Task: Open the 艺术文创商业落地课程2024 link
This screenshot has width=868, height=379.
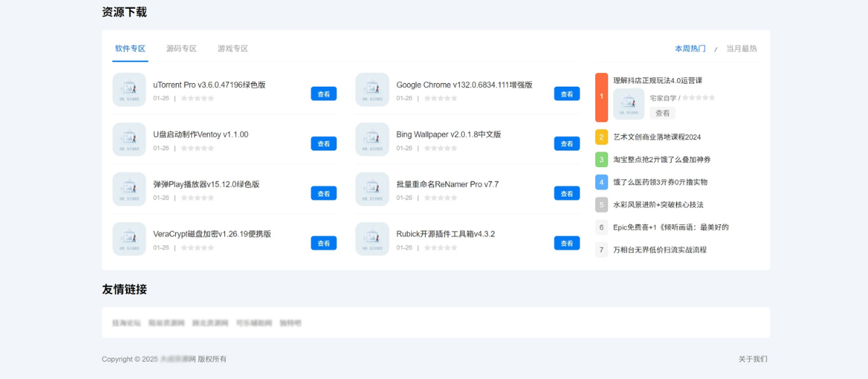Action: pos(657,137)
